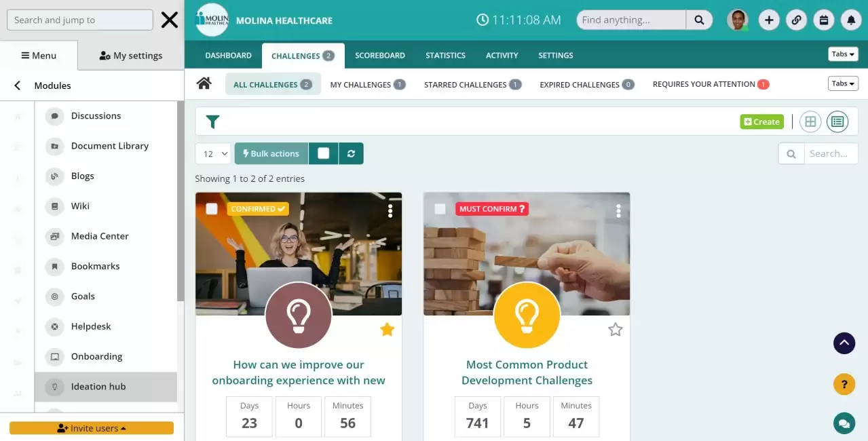Screen dimensions: 868x441
Task: Expand the Bulk actions menu
Action: [271, 153]
